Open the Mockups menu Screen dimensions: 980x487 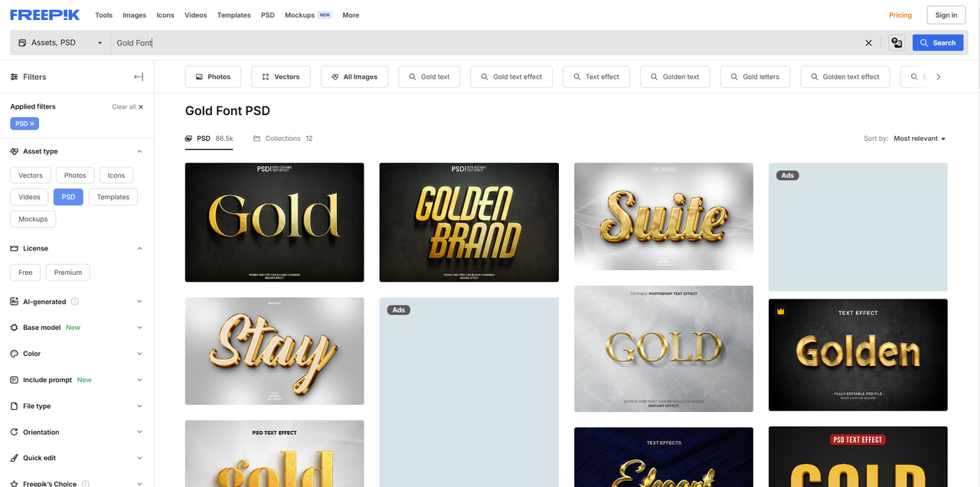tap(308, 15)
